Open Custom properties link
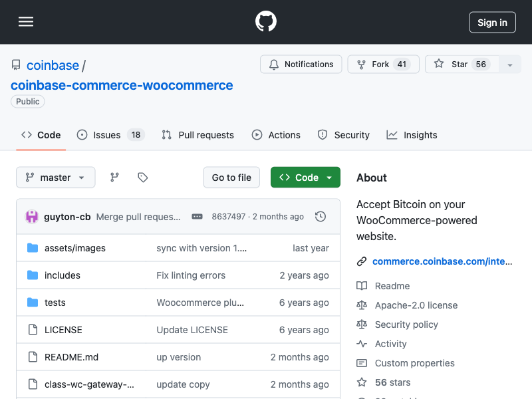The width and height of the screenshot is (532, 399). [414, 363]
